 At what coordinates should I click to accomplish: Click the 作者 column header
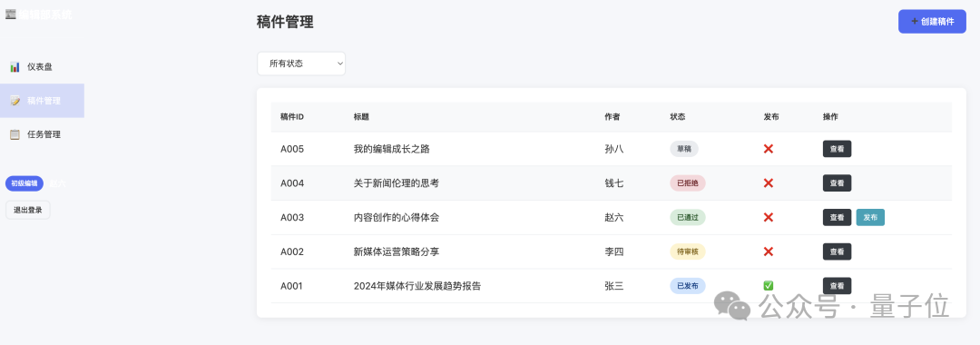pyautogui.click(x=612, y=117)
